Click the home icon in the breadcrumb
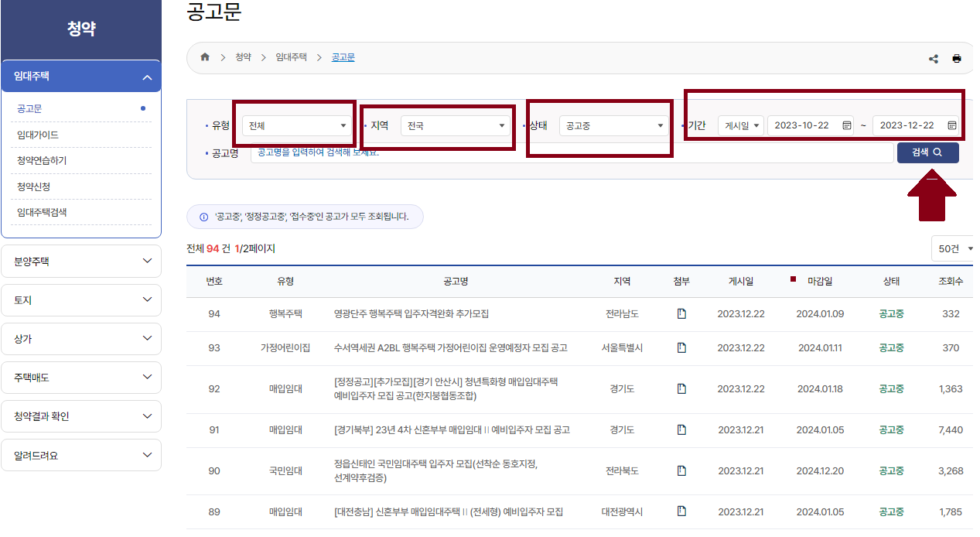Viewport: 980px width, 537px height. point(204,56)
